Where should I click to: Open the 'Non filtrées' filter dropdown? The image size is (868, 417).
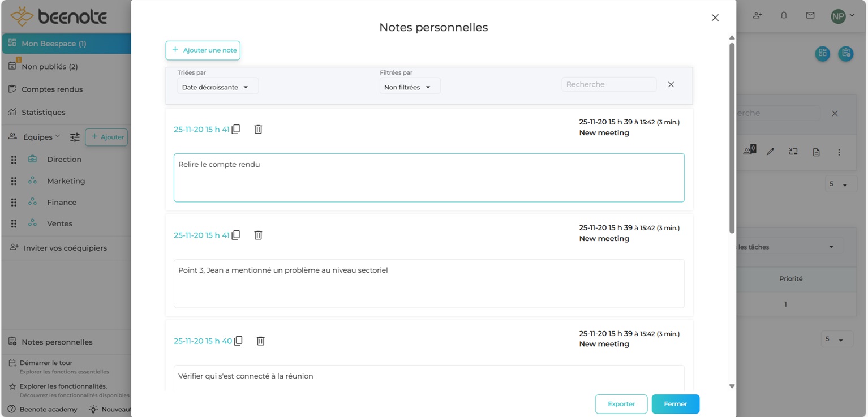(x=409, y=86)
